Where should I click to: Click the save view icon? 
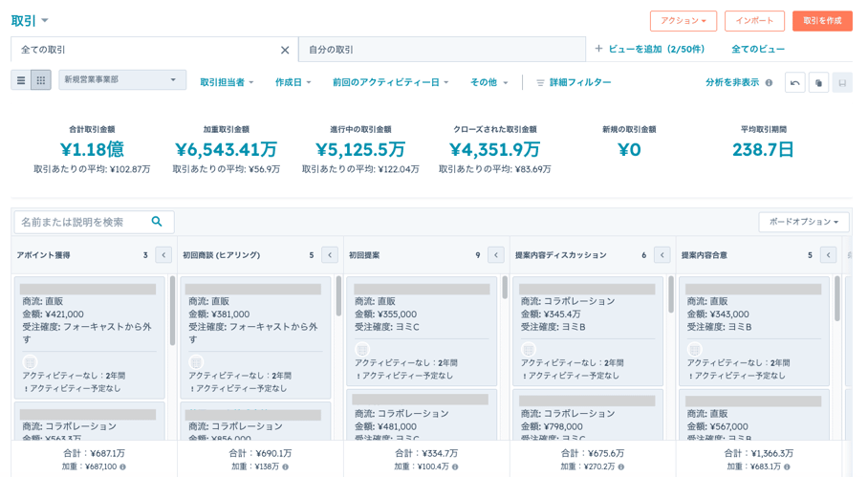pyautogui.click(x=842, y=82)
